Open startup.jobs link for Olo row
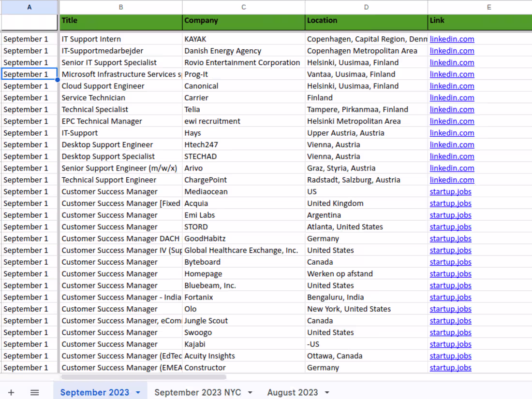Screen dimensions: 532x399 tap(451, 309)
